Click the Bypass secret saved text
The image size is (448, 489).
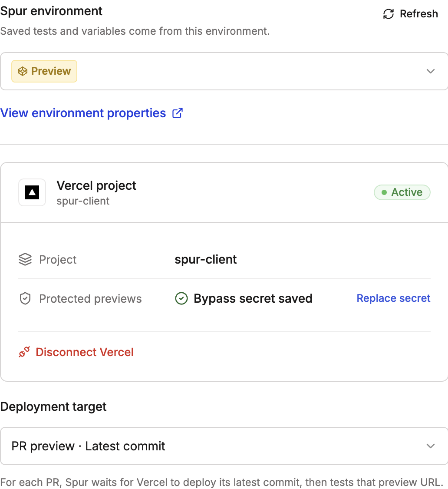click(253, 298)
